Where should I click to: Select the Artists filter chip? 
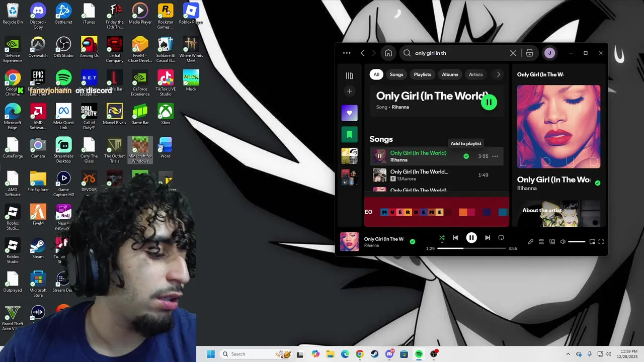[476, 74]
